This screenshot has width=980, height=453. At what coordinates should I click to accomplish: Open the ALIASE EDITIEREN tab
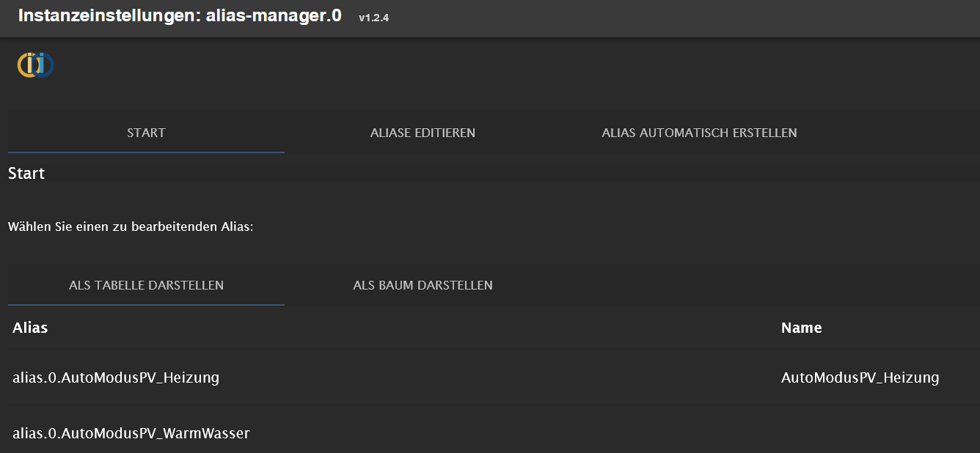[x=423, y=133]
